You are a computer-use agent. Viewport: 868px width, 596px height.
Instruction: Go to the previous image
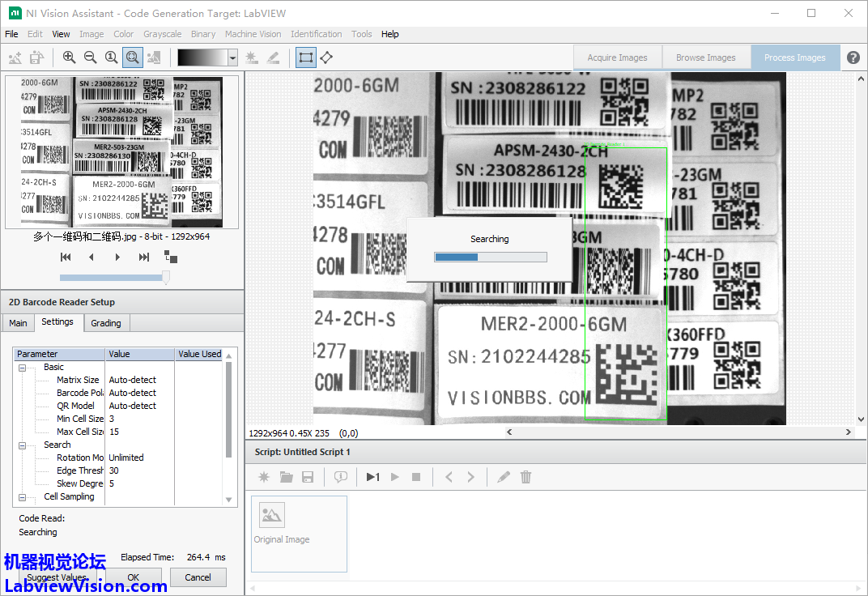click(91, 258)
